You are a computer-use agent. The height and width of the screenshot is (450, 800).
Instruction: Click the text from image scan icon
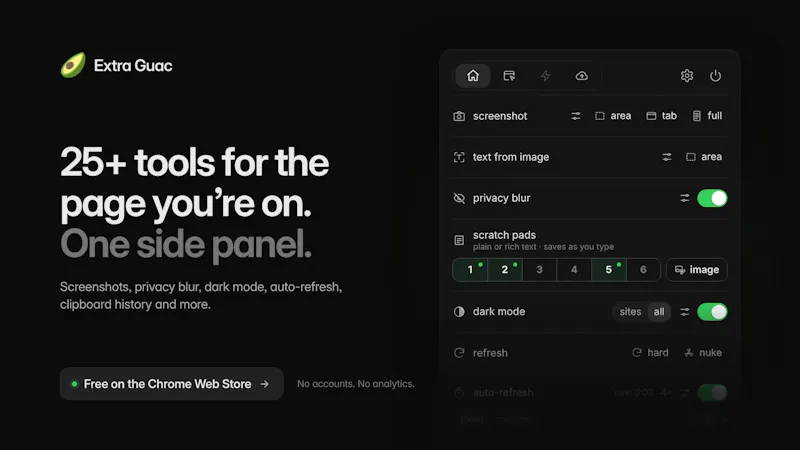(x=459, y=157)
